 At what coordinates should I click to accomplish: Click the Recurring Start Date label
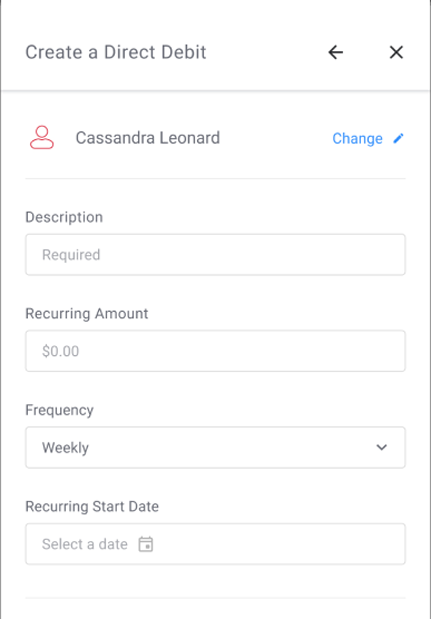tap(92, 506)
